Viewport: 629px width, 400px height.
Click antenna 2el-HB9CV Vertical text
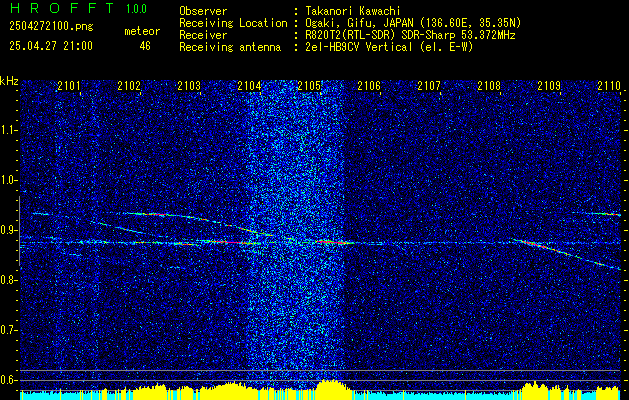tap(390, 47)
